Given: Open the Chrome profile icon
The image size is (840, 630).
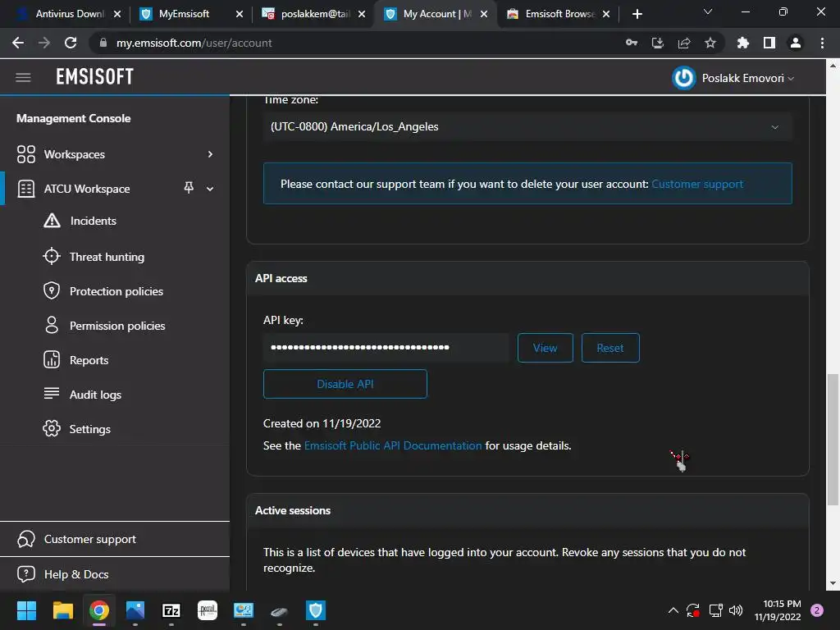Looking at the screenshot, I should tap(796, 43).
